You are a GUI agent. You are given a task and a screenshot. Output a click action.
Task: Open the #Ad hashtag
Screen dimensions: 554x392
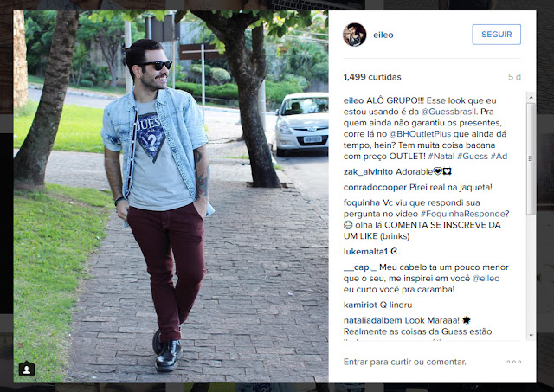pyautogui.click(x=499, y=156)
